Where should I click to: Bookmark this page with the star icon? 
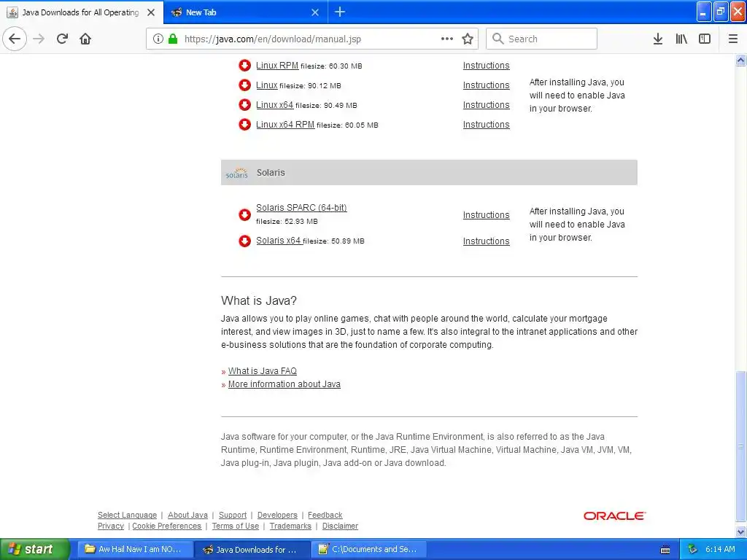pos(468,39)
